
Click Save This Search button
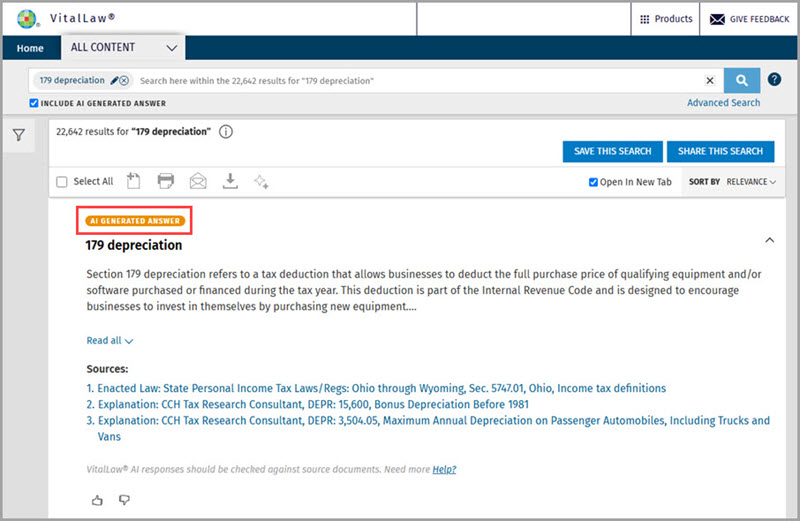612,152
